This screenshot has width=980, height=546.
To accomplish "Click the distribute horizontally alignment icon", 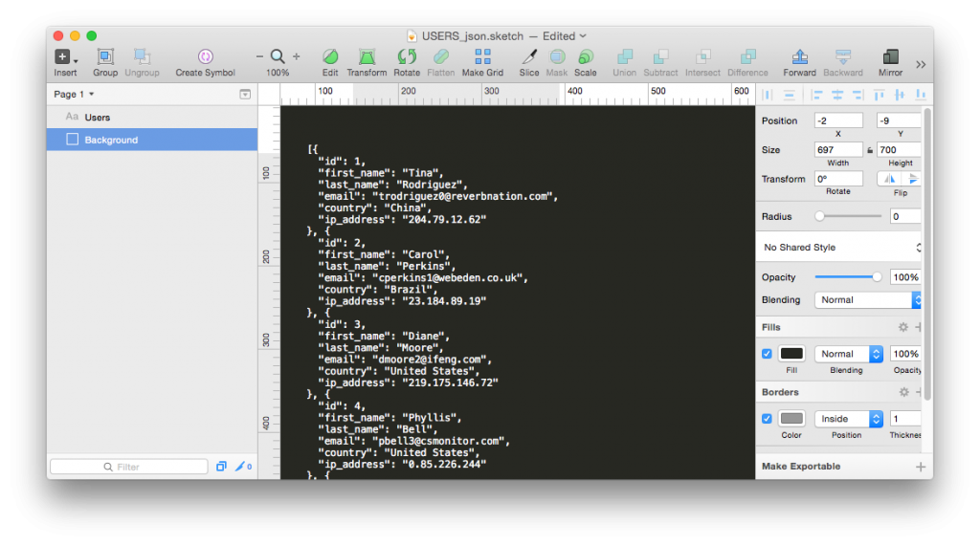I will click(x=768, y=95).
